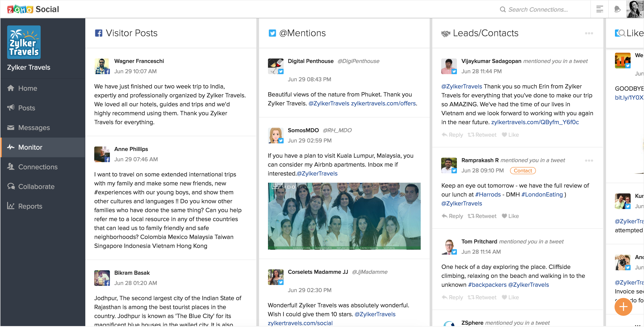Open Leads/Contacts column options menu
Image resolution: width=644 pixels, height=335 pixels.
coord(589,33)
